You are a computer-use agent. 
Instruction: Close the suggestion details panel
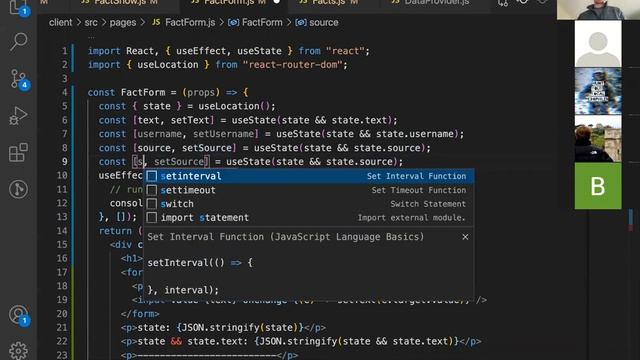coord(465,237)
